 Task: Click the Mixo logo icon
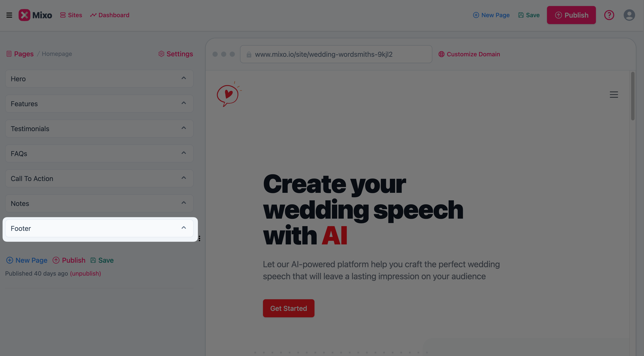(x=24, y=15)
